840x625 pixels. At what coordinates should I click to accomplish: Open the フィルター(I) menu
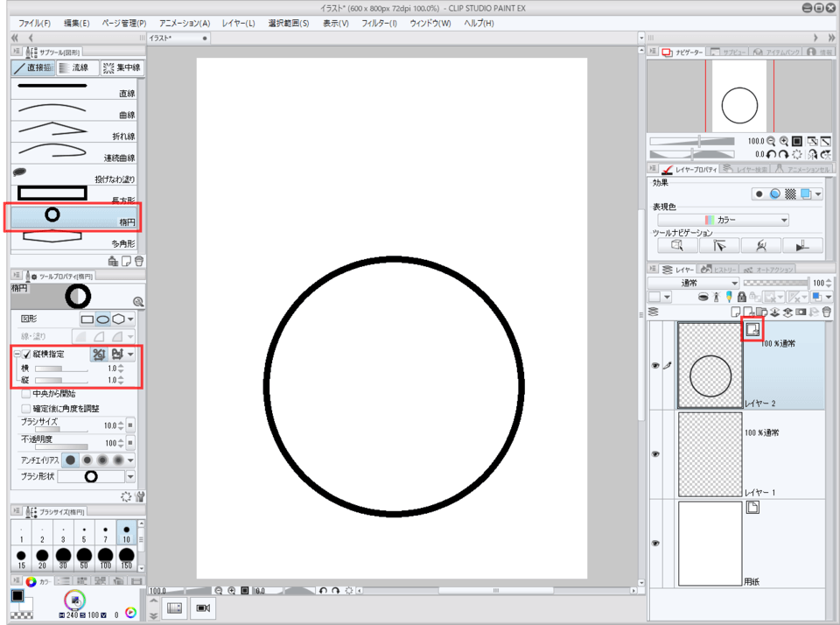(381, 23)
